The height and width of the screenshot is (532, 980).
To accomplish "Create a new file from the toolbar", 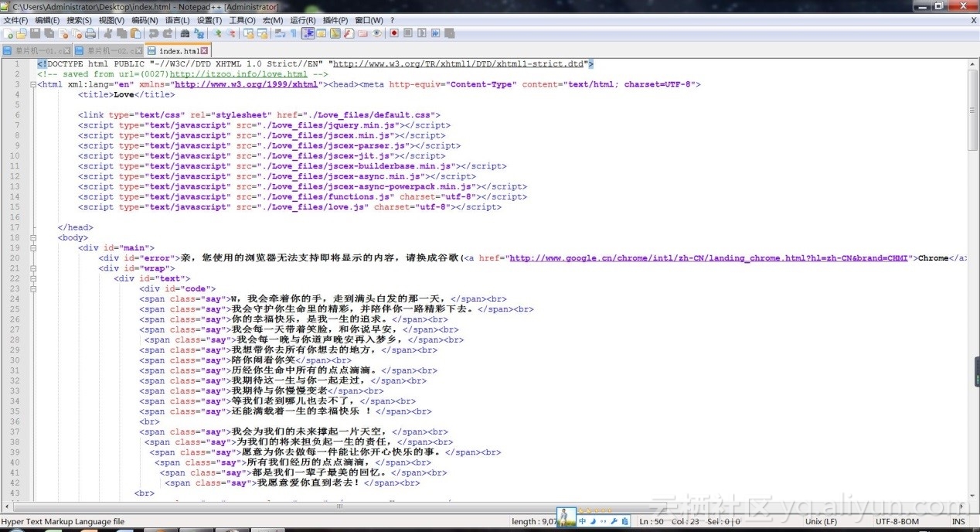I will [8, 34].
